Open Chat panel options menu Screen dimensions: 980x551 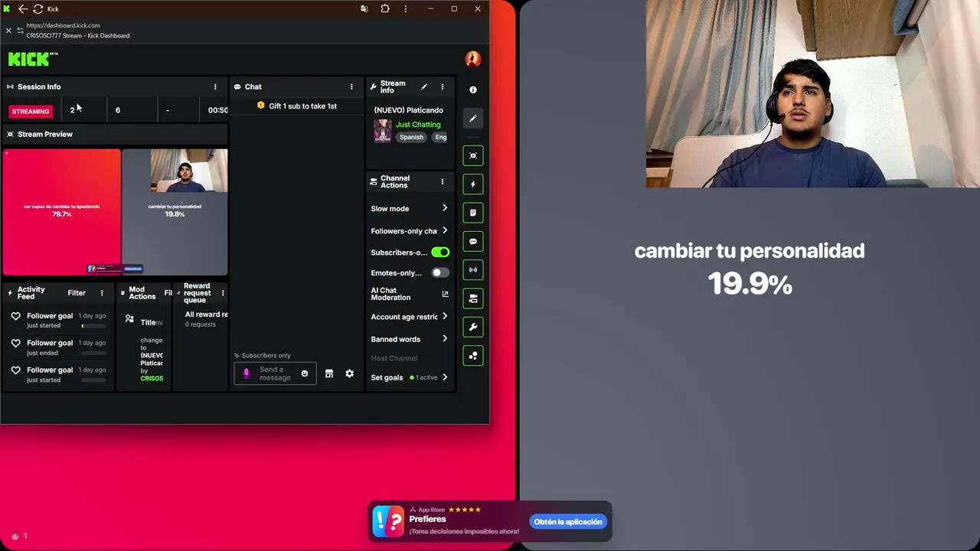tap(351, 86)
